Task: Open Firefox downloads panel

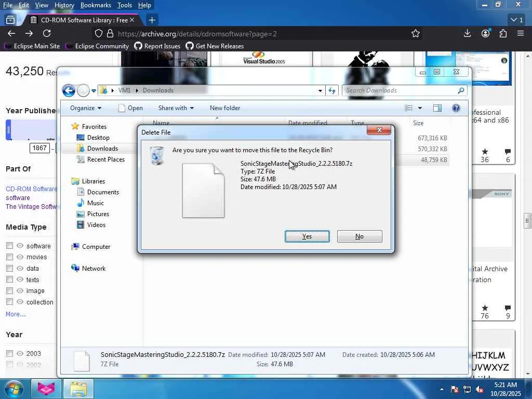Action: tap(467, 33)
